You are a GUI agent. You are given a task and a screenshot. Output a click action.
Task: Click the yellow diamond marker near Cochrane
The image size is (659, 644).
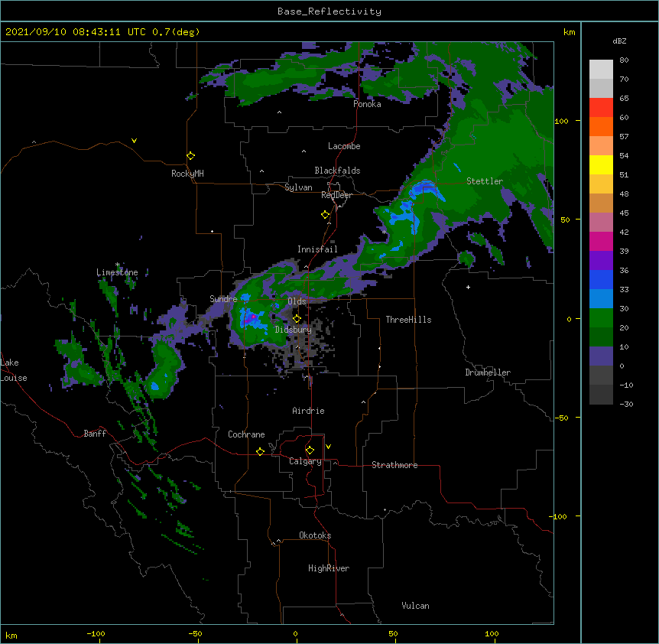pos(260,451)
